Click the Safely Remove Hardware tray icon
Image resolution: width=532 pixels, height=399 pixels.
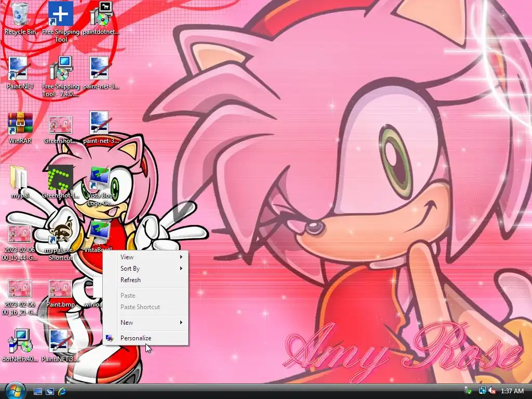click(468, 391)
